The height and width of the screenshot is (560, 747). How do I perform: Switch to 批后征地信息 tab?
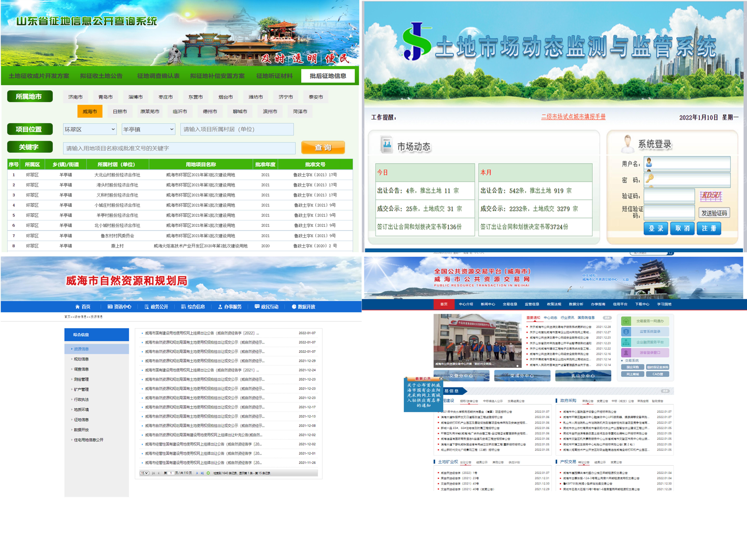[x=328, y=76]
